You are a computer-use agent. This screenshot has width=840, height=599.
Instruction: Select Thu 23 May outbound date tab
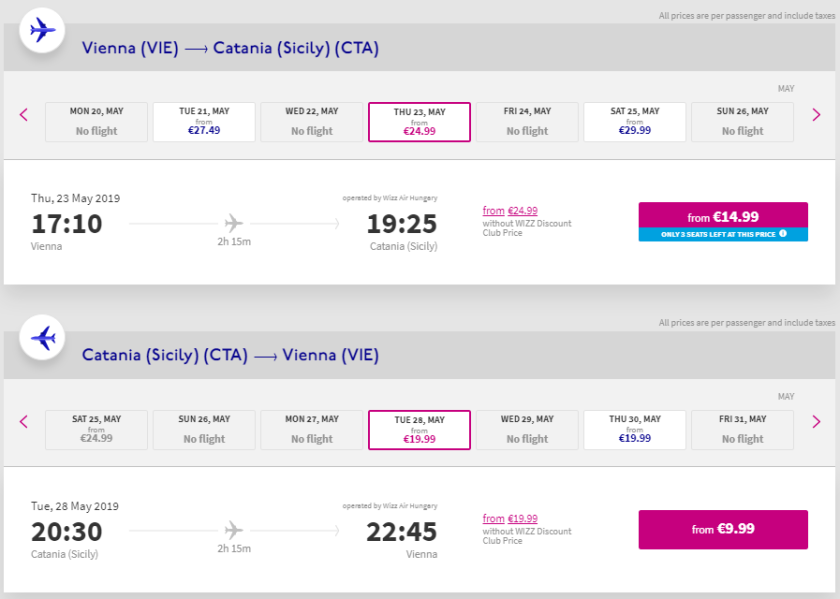[419, 122]
